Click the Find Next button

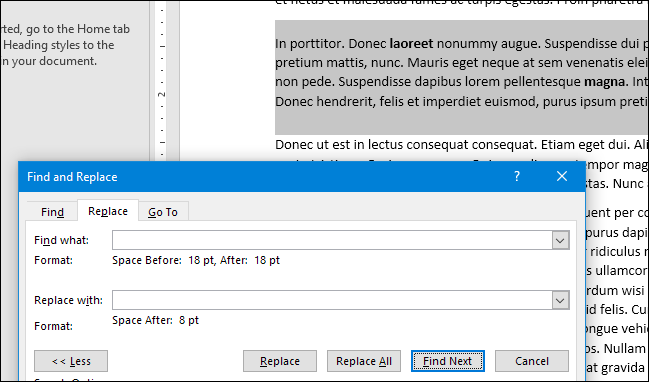tap(448, 361)
